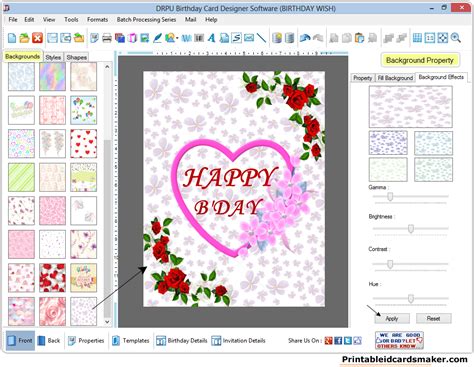Image resolution: width=474 pixels, height=367 pixels.
Task: Show the Front side of the card
Action: tap(20, 341)
